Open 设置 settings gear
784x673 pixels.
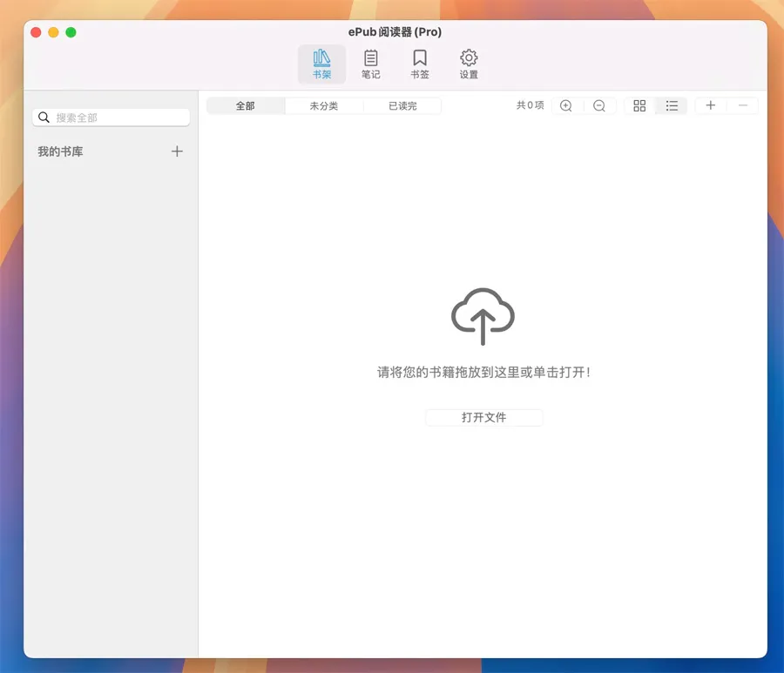469,64
